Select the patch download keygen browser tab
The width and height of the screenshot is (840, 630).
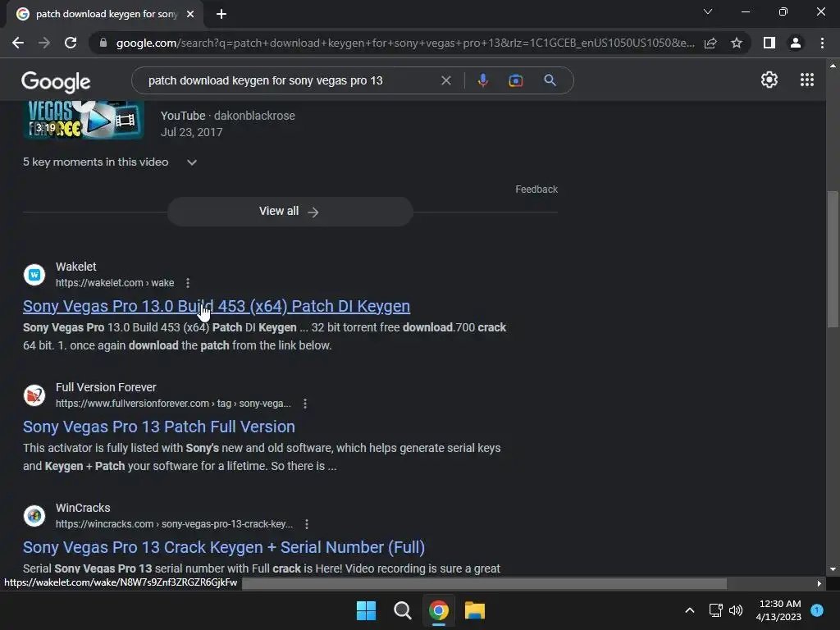click(x=105, y=14)
